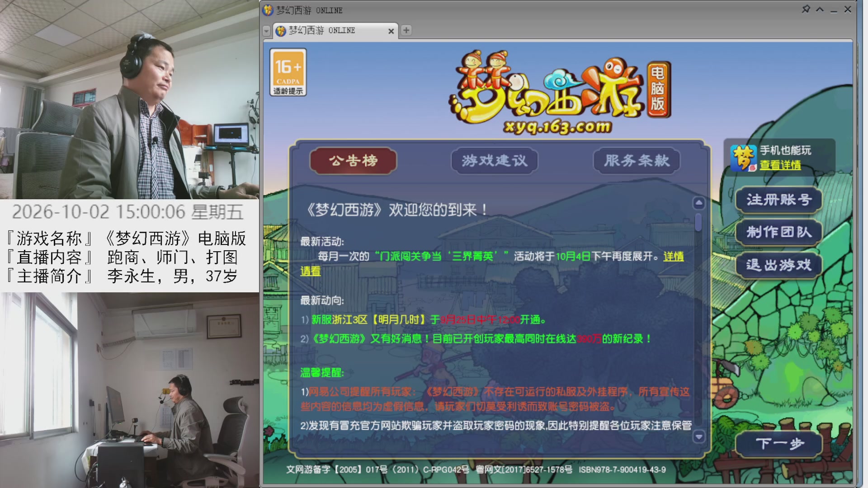
Task: Open the 详情请看 link in 最新活动
Action: tap(673, 257)
